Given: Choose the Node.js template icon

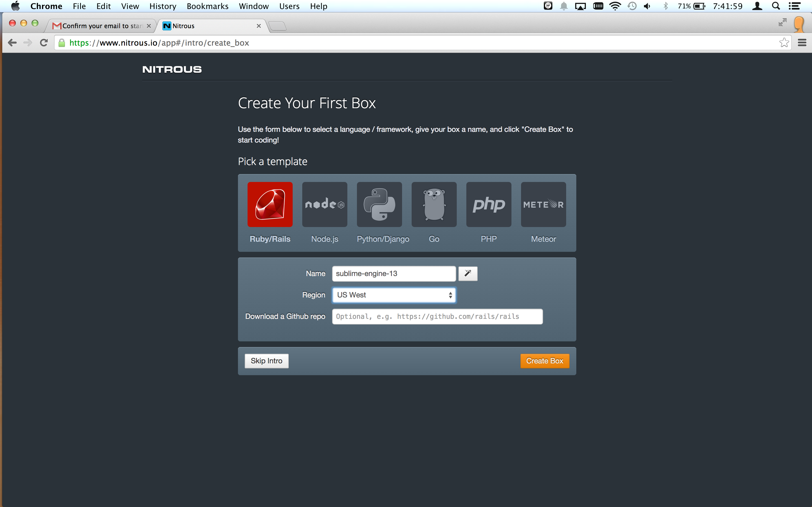Looking at the screenshot, I should pyautogui.click(x=325, y=204).
